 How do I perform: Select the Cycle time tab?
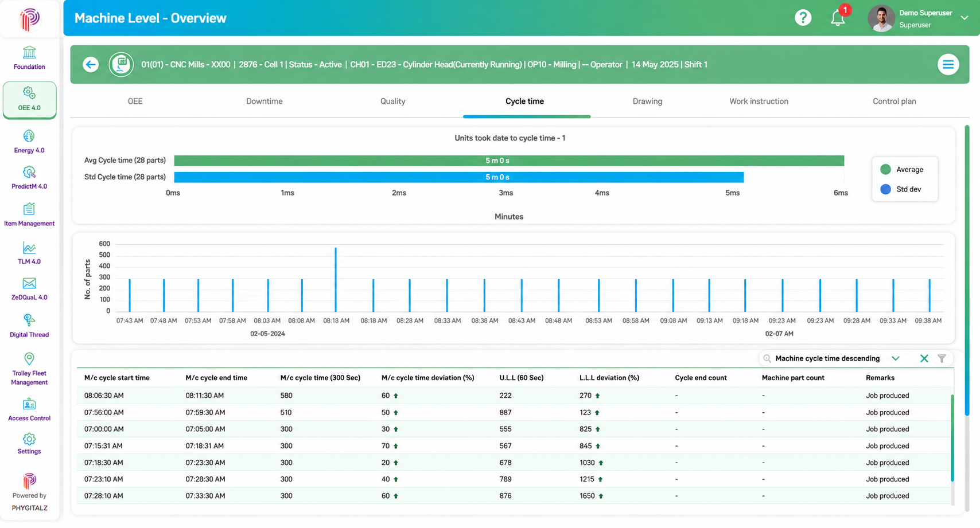(x=524, y=101)
